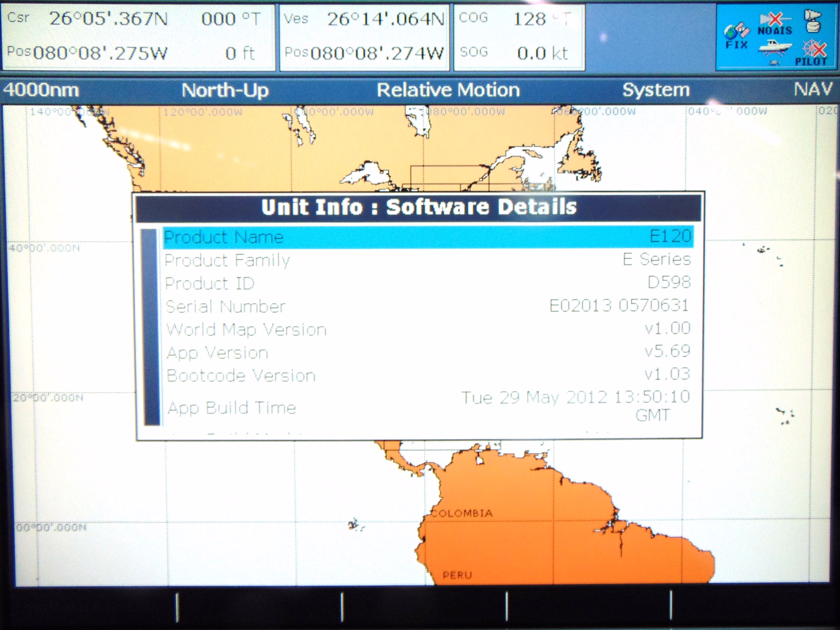Select the Product ID row
This screenshot has height=630, width=840.
(x=428, y=283)
